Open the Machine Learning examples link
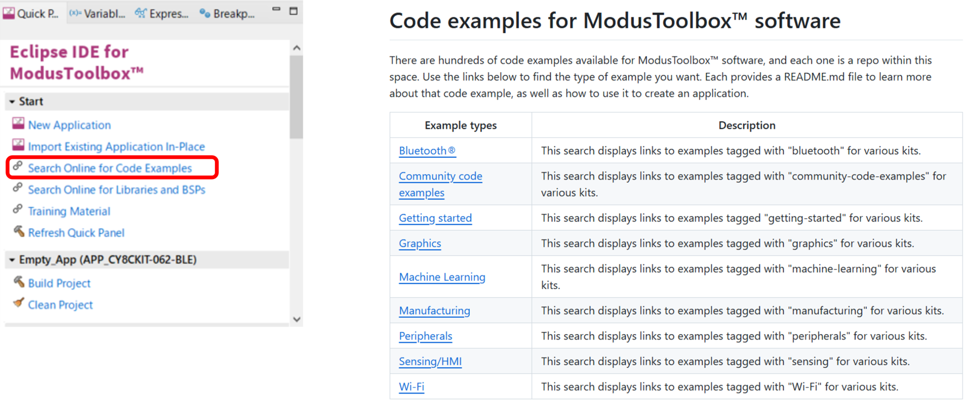Image resolution: width=980 pixels, height=407 pixels. 442,277
